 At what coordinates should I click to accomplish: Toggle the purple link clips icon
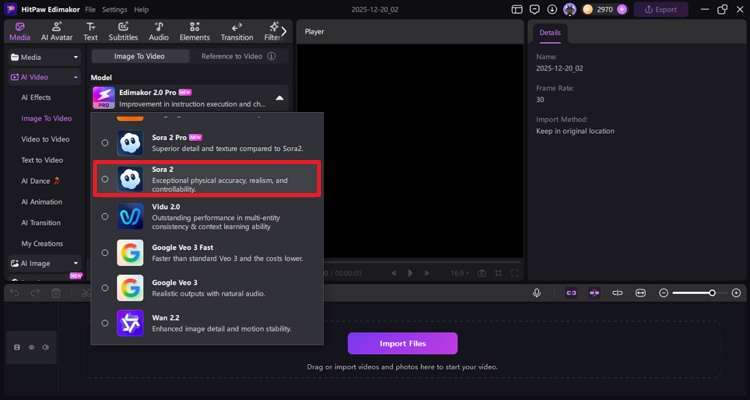[x=571, y=293]
